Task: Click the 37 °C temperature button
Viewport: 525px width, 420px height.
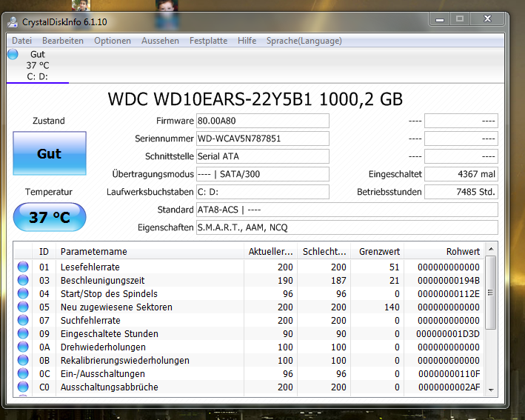Action: tap(50, 217)
